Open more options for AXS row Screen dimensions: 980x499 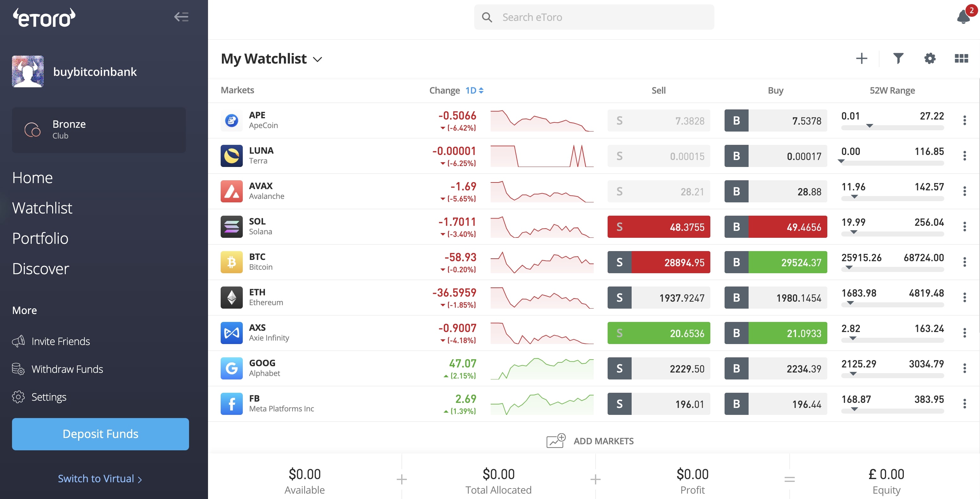coord(965,333)
